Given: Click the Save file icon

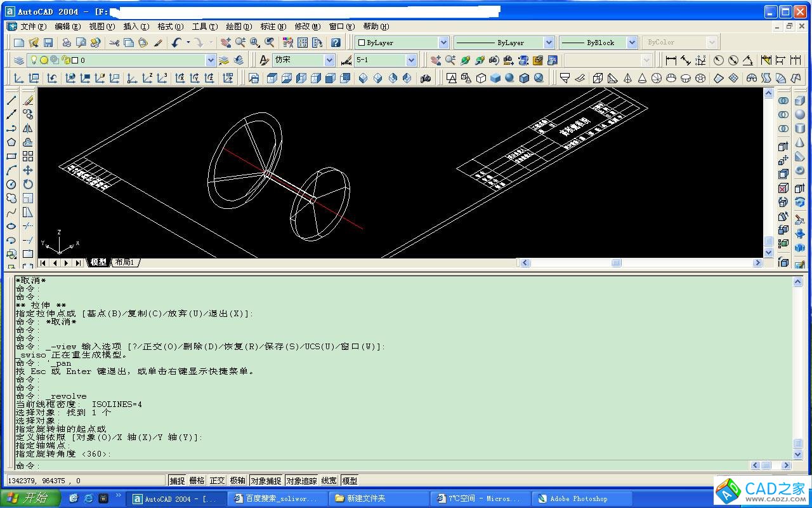Looking at the screenshot, I should click(x=48, y=43).
